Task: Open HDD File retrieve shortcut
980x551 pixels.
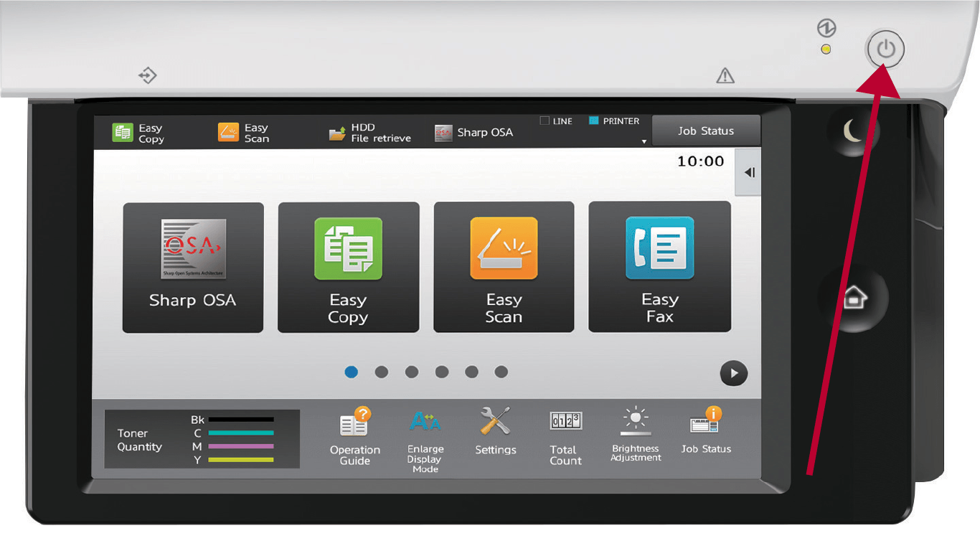Action: point(369,133)
